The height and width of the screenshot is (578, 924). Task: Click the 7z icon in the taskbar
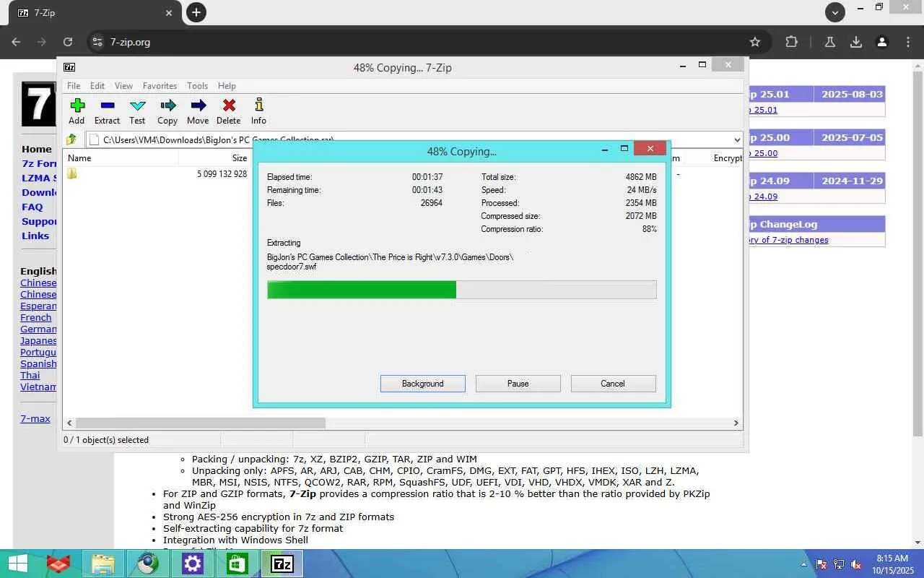(x=282, y=564)
